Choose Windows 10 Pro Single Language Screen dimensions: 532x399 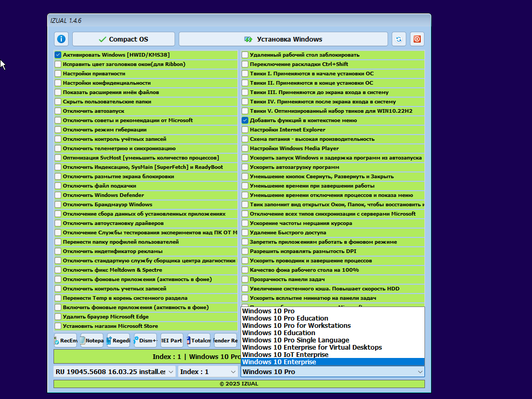click(x=332, y=340)
